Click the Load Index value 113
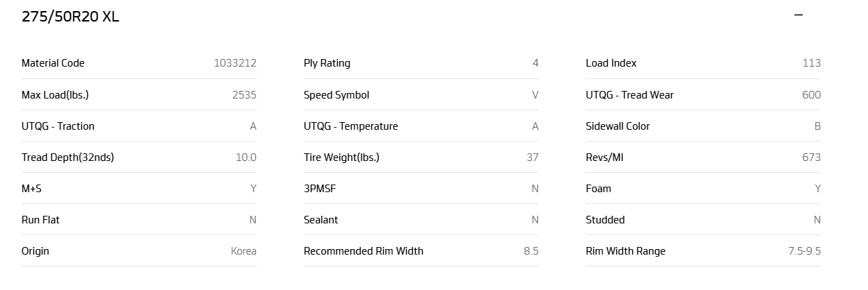Viewport: 868px width, 290px height. pyautogui.click(x=811, y=63)
